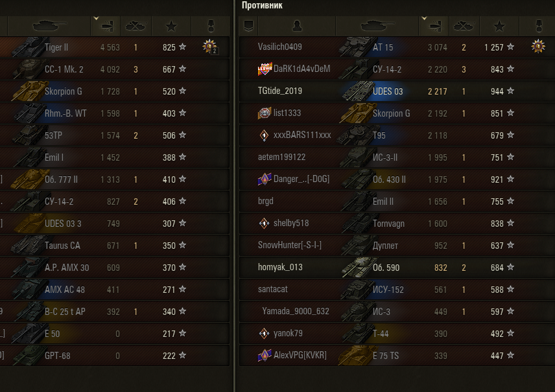Sort enemy team by platoon shield icon
Screen dimensions: 555x392
[248, 26]
